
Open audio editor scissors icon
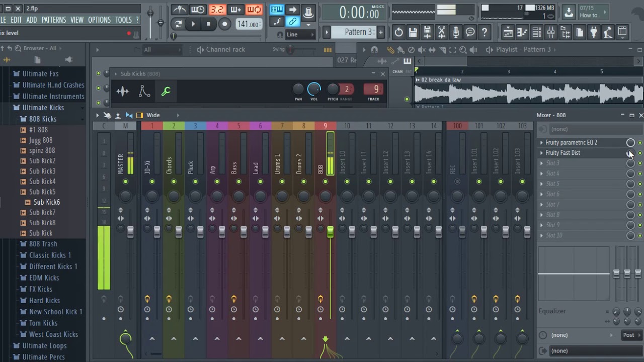[x=441, y=32]
